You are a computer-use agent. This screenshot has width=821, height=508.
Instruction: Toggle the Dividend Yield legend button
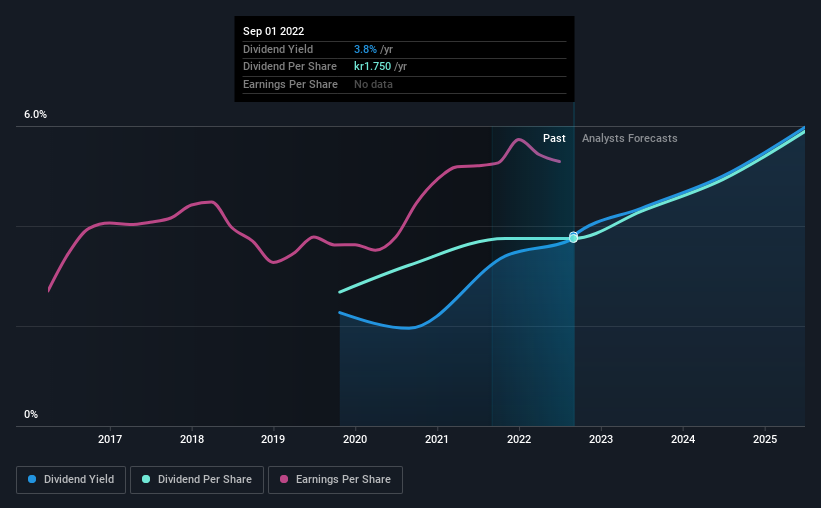pyautogui.click(x=71, y=480)
